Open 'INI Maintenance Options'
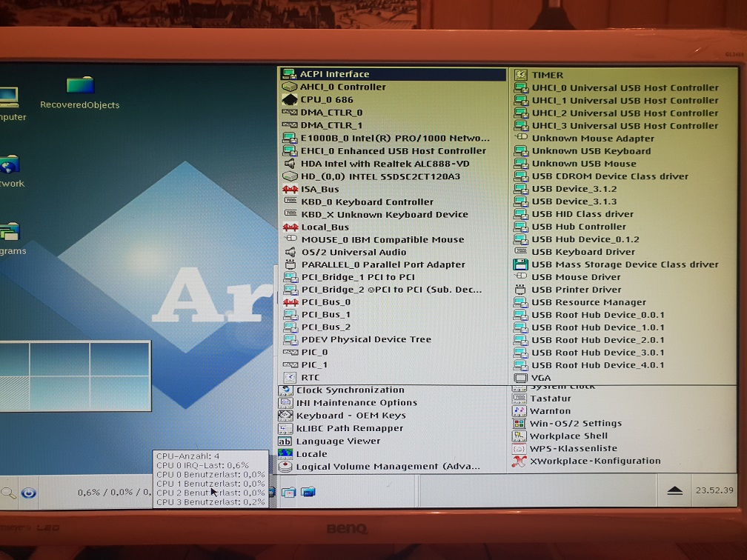747x560 pixels. 356,403
